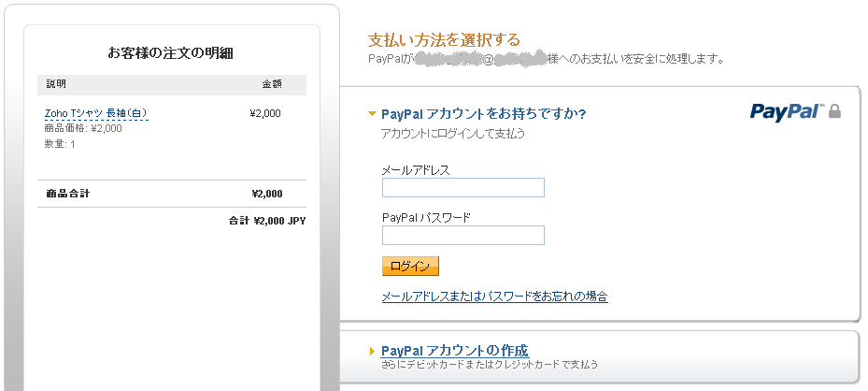
Task: Click the お客様の注文の明細 heading
Action: (x=170, y=53)
